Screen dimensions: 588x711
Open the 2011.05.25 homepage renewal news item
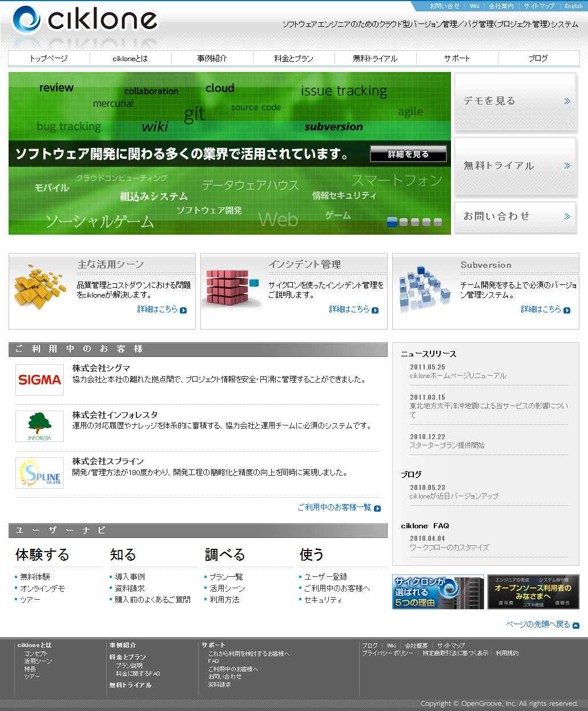[x=457, y=376]
